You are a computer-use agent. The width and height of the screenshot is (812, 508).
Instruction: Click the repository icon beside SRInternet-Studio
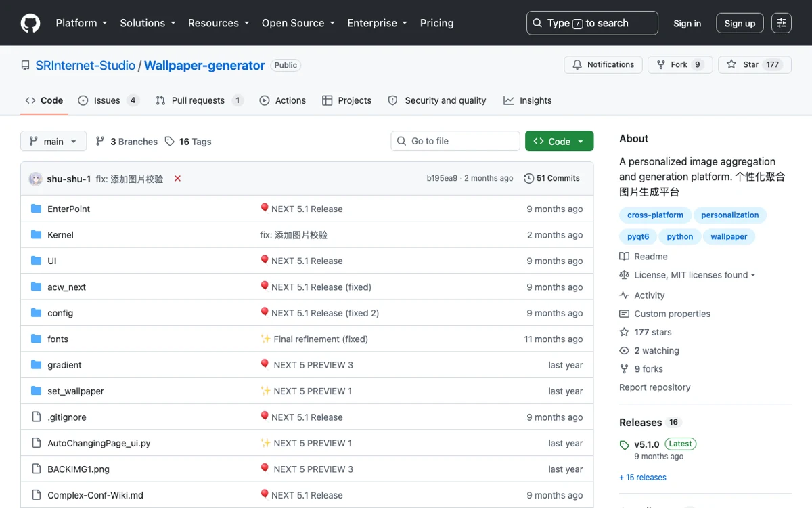click(x=26, y=66)
